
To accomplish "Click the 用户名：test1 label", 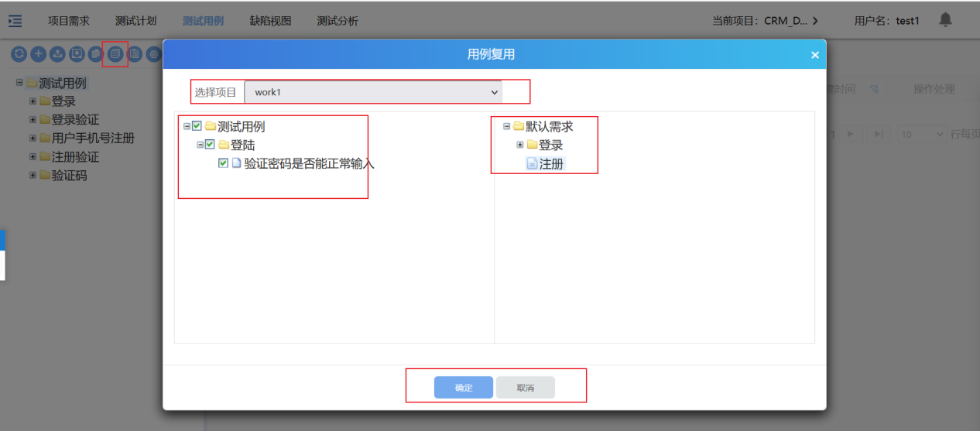I will click(x=887, y=21).
